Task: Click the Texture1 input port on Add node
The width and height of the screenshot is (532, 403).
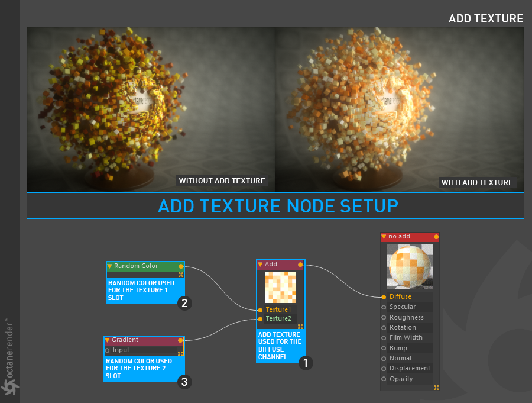Action: coord(260,309)
